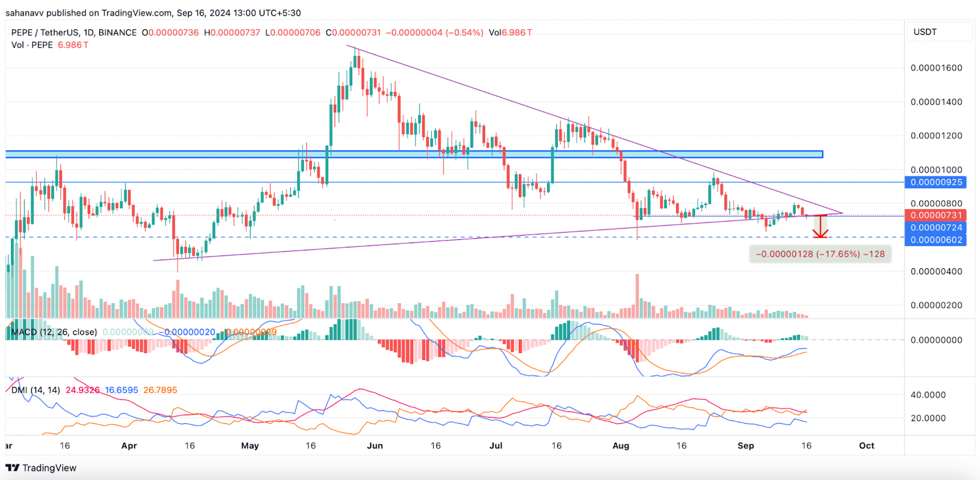Select the 0.00000925 blue price label
The height and width of the screenshot is (480, 980).
coord(936,182)
